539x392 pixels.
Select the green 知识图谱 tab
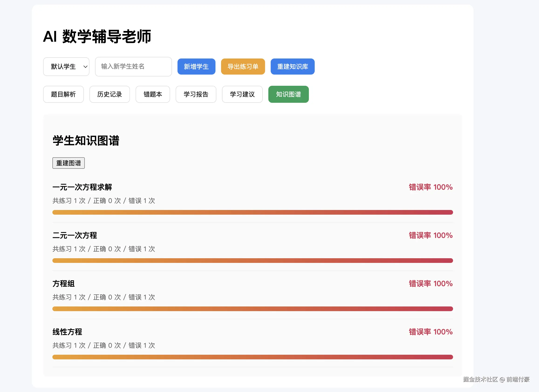point(288,94)
